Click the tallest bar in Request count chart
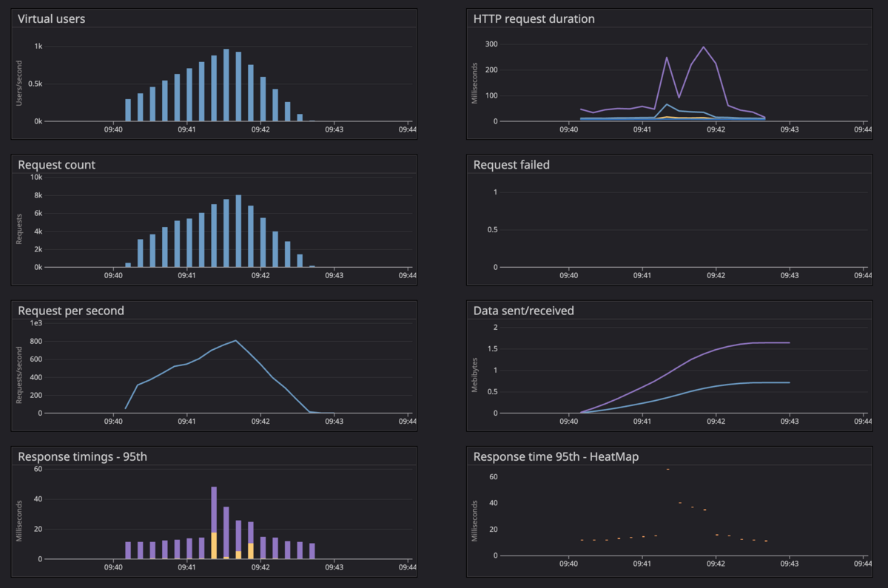The image size is (888, 588). [238, 231]
